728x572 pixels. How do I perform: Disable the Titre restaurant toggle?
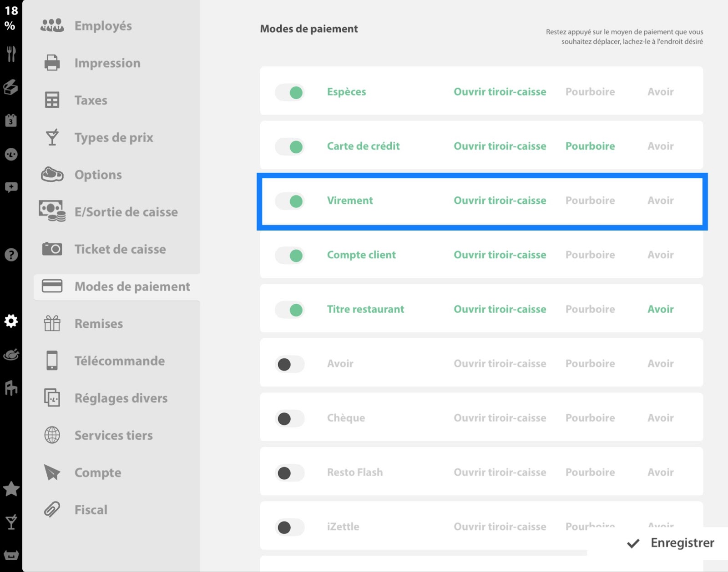(289, 310)
